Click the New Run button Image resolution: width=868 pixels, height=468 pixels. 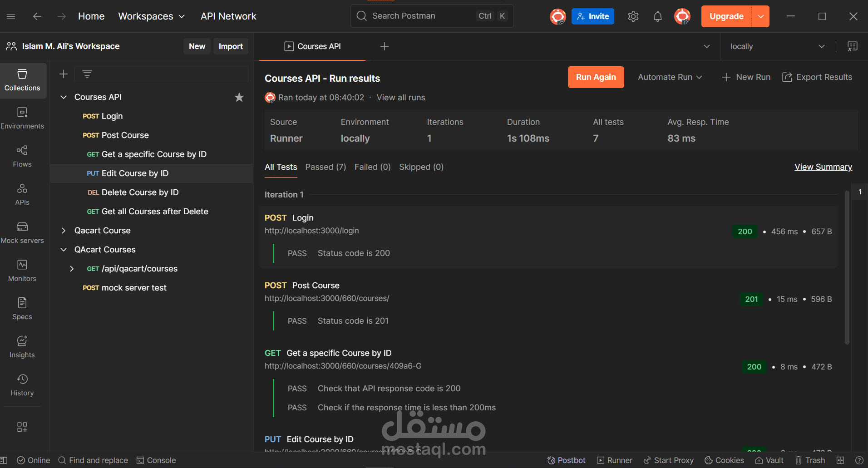[x=746, y=77]
